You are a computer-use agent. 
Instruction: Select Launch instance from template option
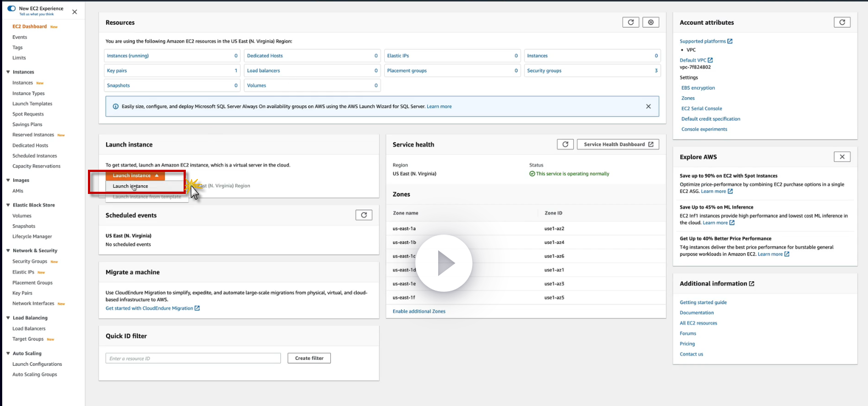coord(147,197)
